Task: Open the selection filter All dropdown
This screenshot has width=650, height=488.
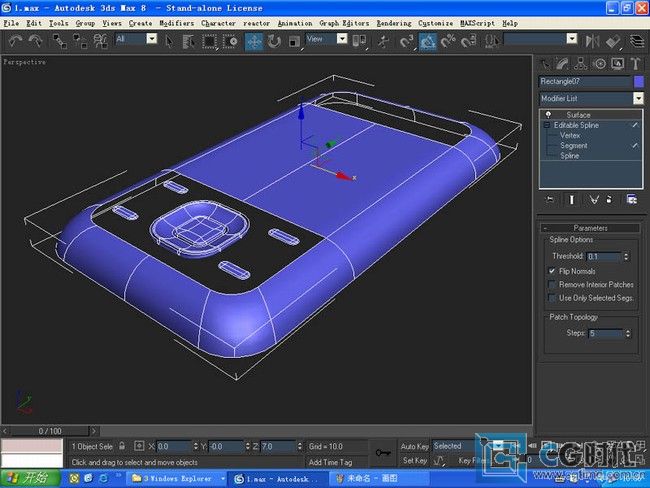Action: coord(152,39)
